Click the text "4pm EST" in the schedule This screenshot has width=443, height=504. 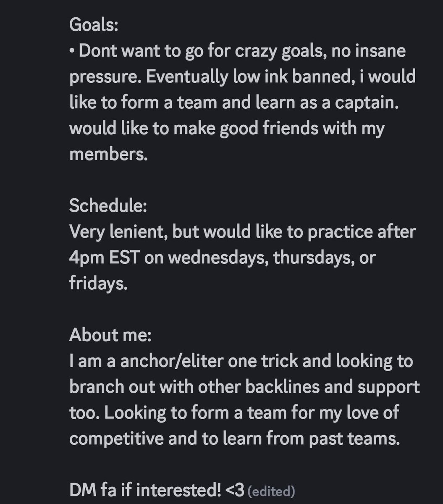104,257
